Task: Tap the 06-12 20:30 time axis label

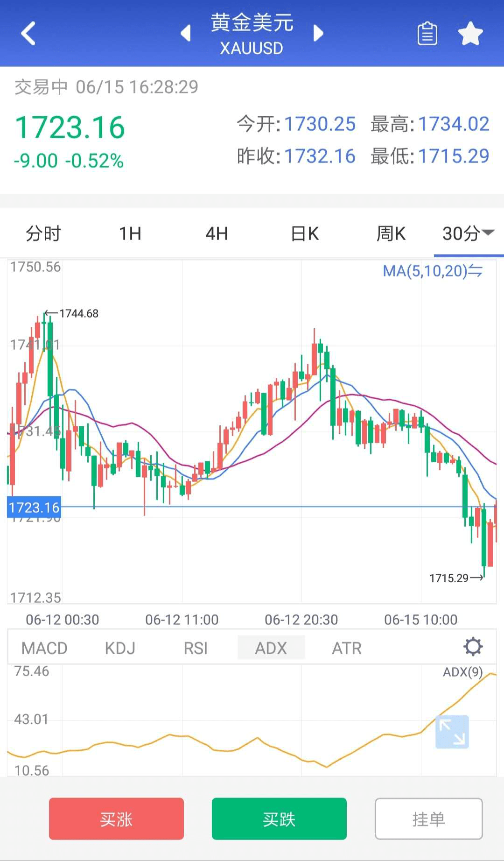Action: (301, 620)
